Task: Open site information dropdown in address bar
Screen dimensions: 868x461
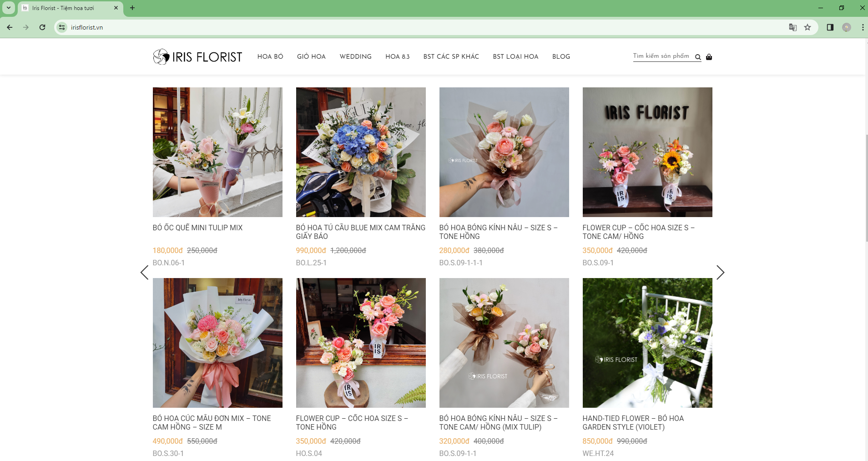Action: click(x=61, y=27)
